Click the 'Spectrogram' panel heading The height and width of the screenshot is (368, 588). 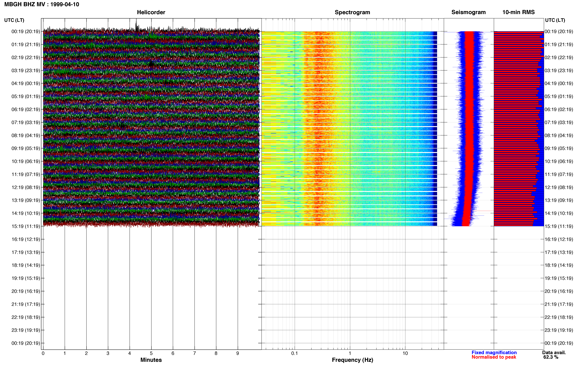coord(352,12)
